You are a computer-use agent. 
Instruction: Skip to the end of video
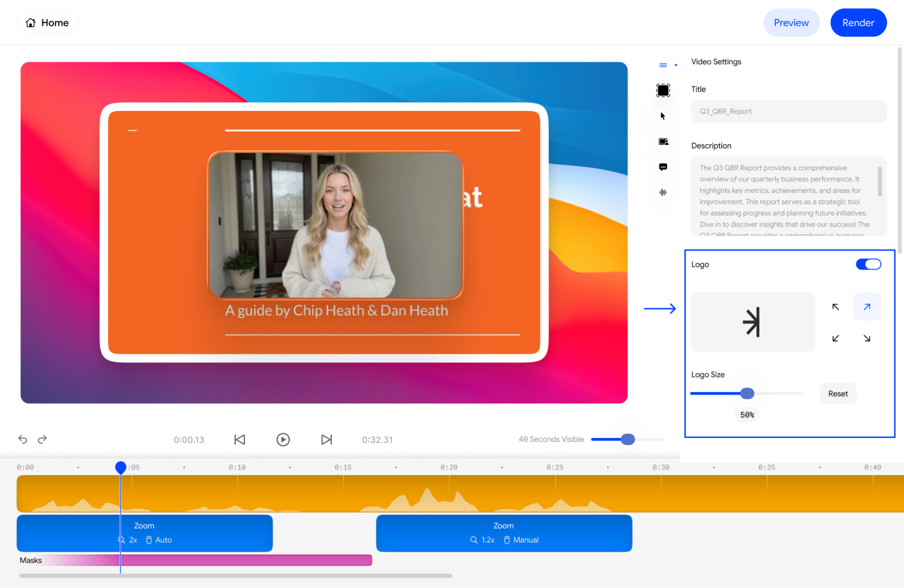[x=327, y=440]
